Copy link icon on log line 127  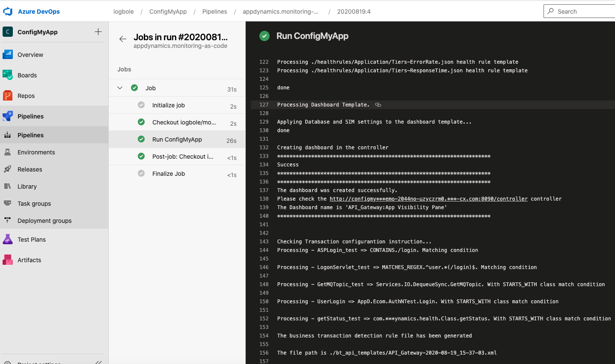coord(378,105)
